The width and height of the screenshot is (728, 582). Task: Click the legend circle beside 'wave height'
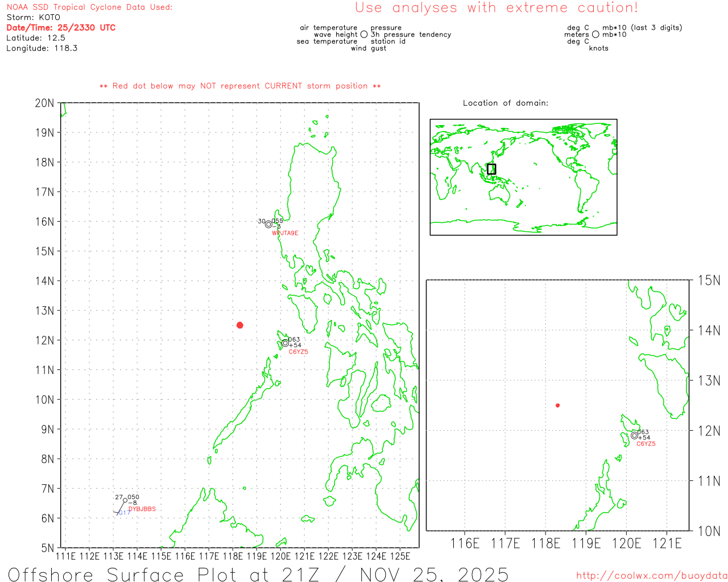pos(364,35)
